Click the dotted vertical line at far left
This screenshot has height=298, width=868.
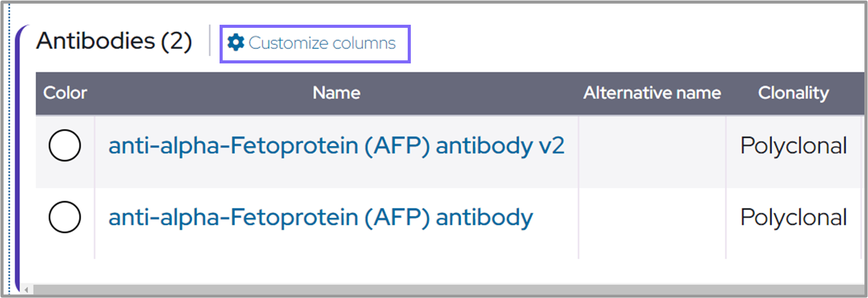[9, 155]
